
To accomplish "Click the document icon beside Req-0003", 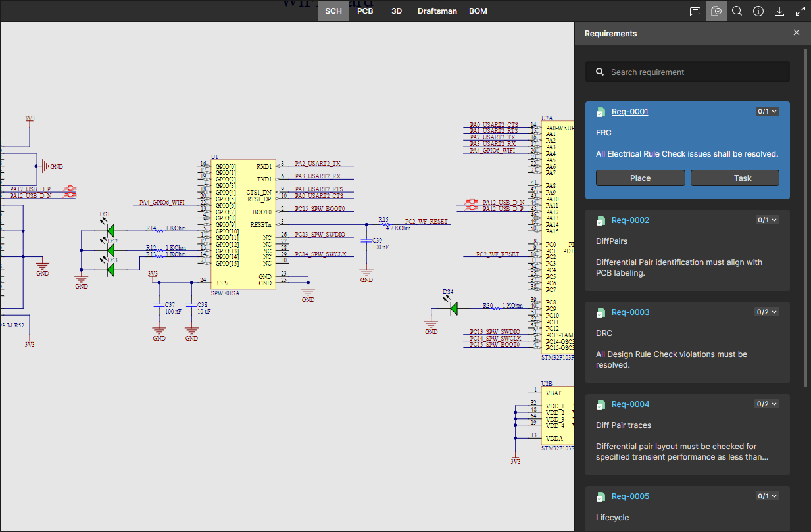I will click(x=601, y=313).
